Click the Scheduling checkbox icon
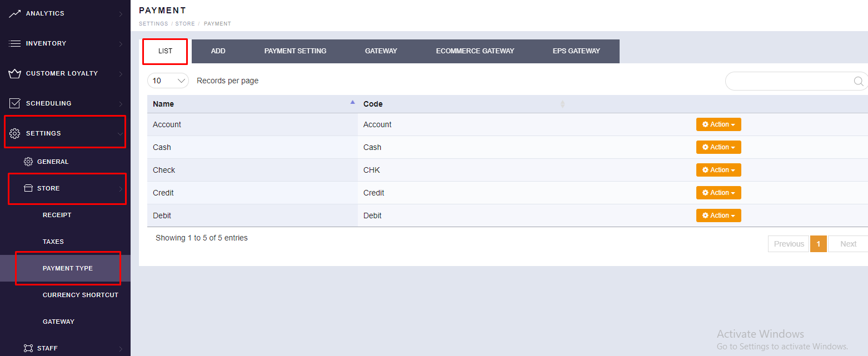 15,103
